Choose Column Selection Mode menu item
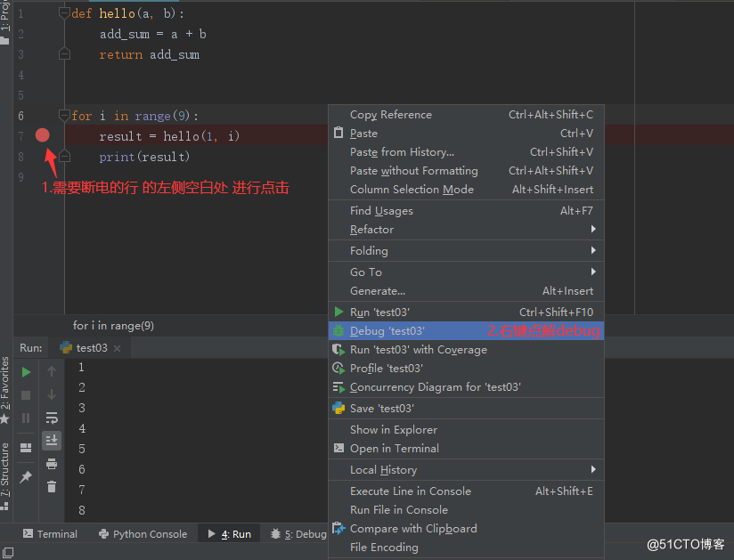The height and width of the screenshot is (560, 734). (x=466, y=190)
